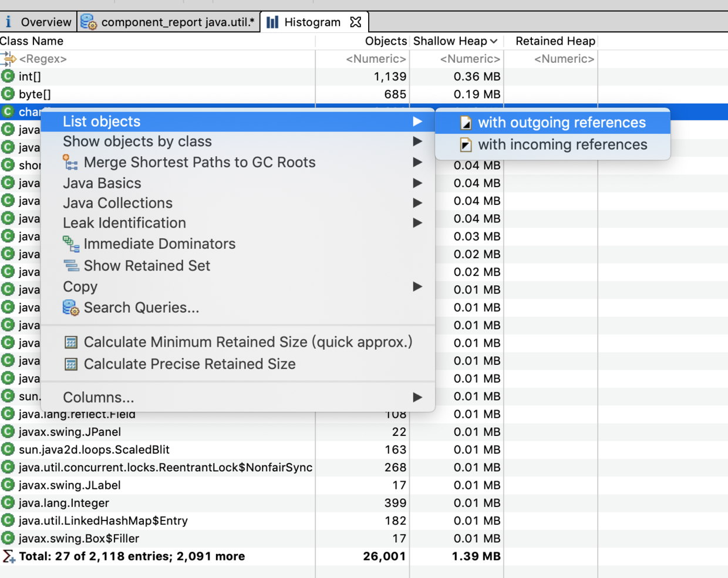Click the Merge Shortest Paths icon
This screenshot has width=728, height=578.
70,163
